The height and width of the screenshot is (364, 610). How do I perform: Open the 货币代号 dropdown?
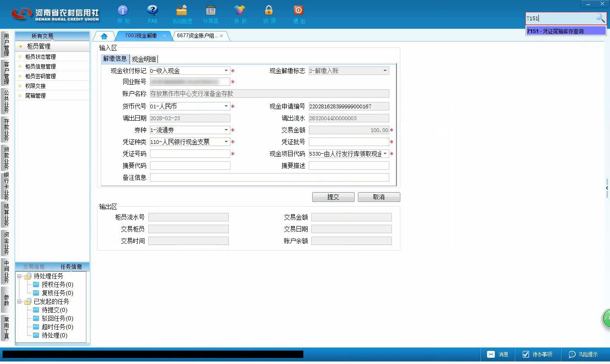click(226, 106)
